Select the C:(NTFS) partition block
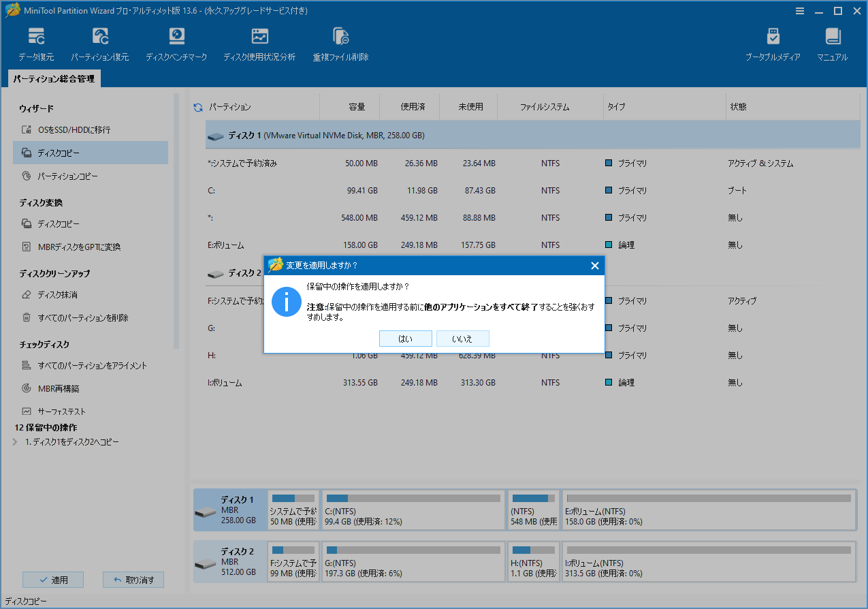 click(413, 510)
